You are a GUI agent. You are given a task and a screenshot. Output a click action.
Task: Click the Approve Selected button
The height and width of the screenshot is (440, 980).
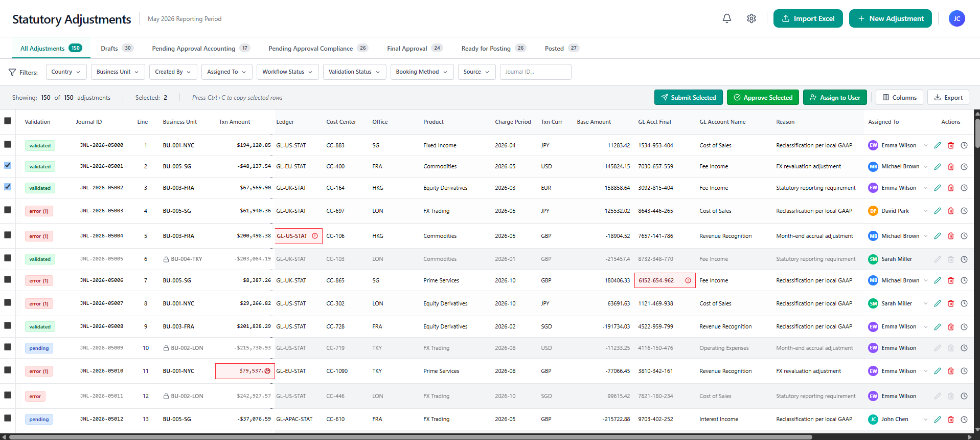[763, 97]
